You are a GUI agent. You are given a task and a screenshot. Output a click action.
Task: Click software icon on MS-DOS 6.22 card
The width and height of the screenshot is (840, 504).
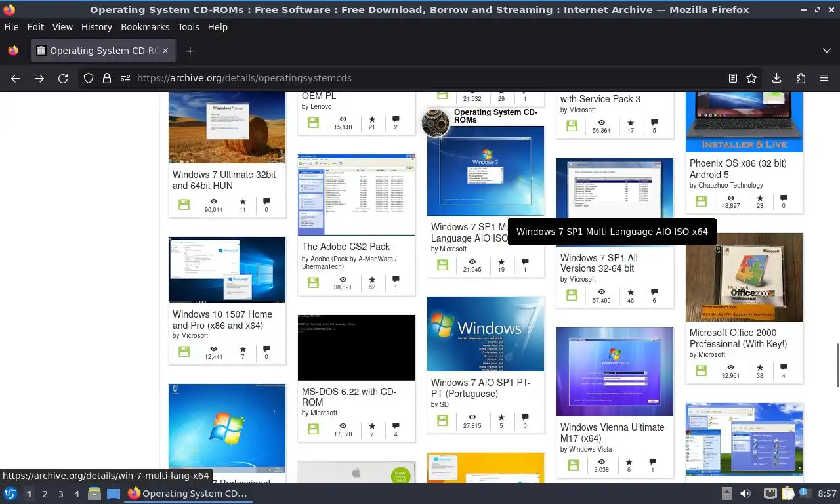[313, 429]
